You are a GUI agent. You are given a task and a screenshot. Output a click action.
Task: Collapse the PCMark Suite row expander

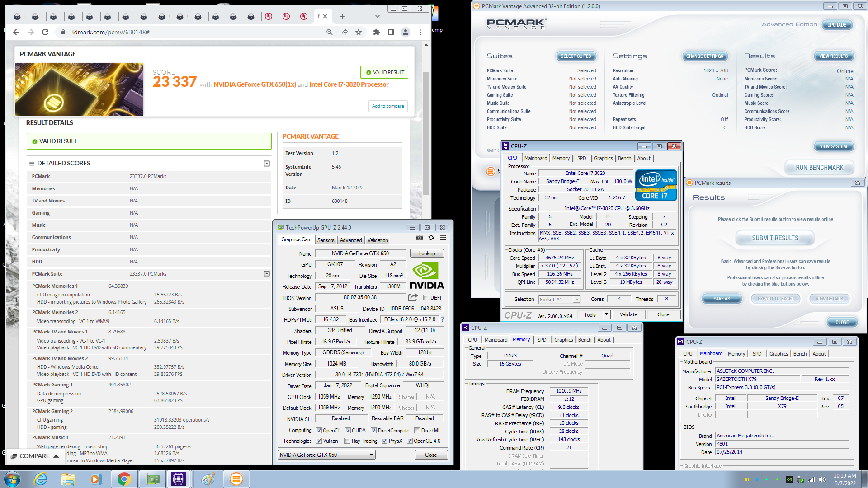click(x=267, y=274)
